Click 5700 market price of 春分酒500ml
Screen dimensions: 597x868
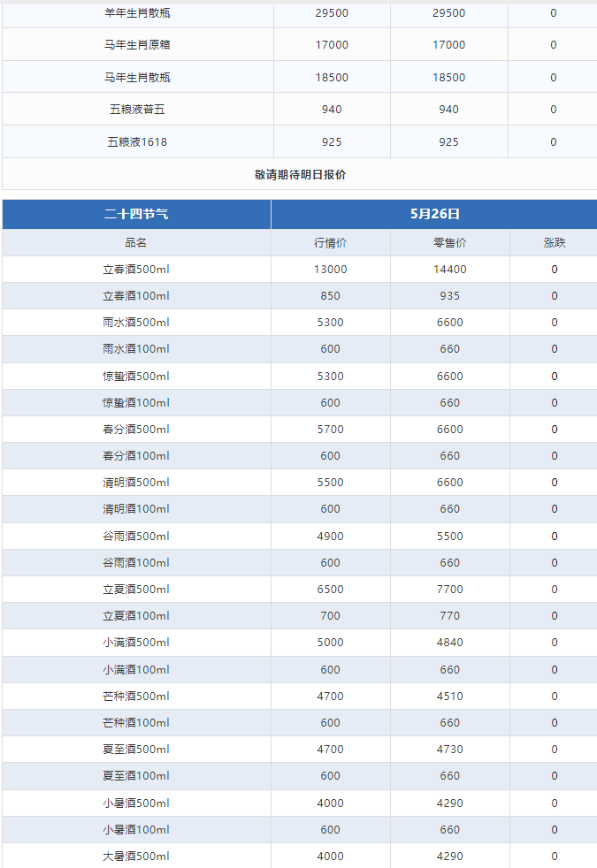click(330, 429)
